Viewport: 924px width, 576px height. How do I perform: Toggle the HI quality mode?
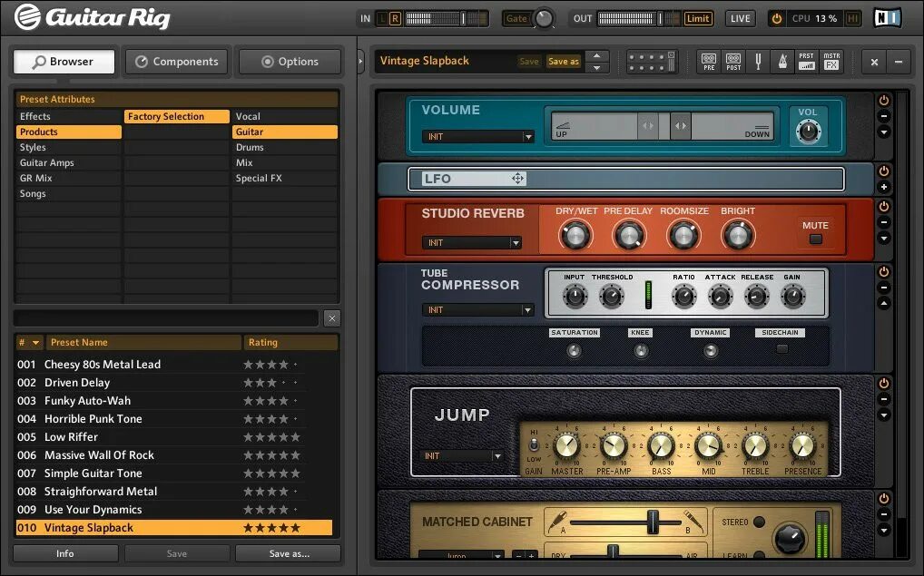852,18
